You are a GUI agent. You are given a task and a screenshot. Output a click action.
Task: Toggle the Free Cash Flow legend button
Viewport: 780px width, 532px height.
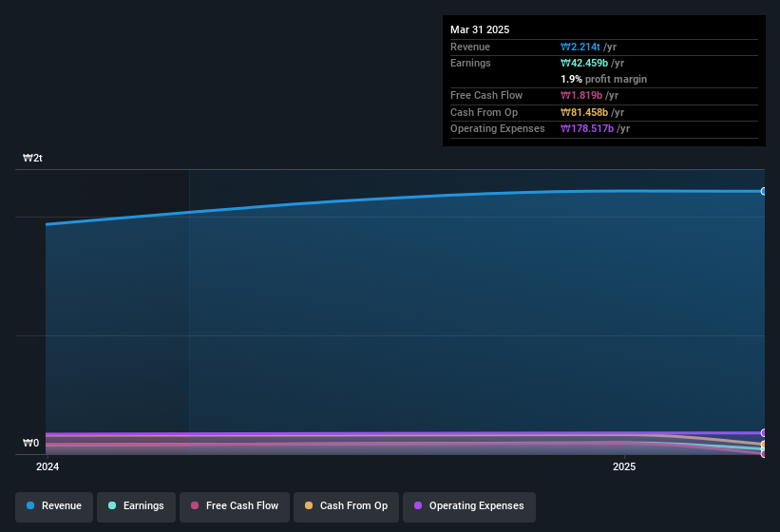[x=235, y=506]
